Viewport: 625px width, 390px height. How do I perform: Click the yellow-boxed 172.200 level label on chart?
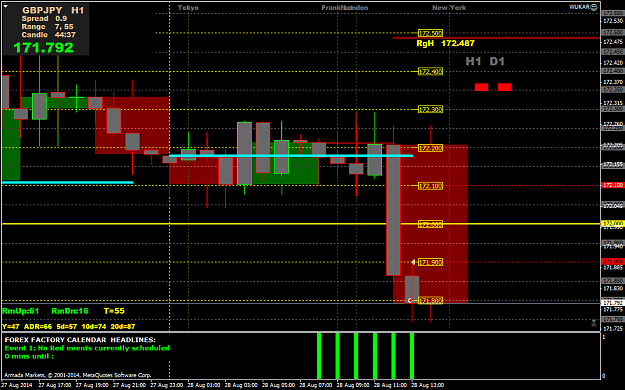430,148
